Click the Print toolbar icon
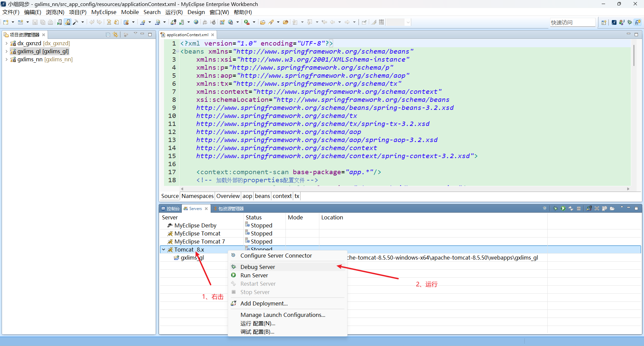The height and width of the screenshot is (346, 644). [x=51, y=22]
